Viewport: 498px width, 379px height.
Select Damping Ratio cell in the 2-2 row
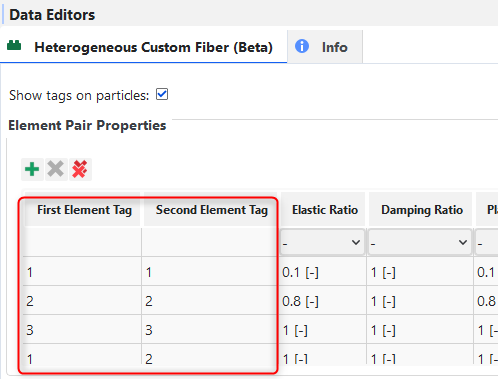click(x=420, y=301)
